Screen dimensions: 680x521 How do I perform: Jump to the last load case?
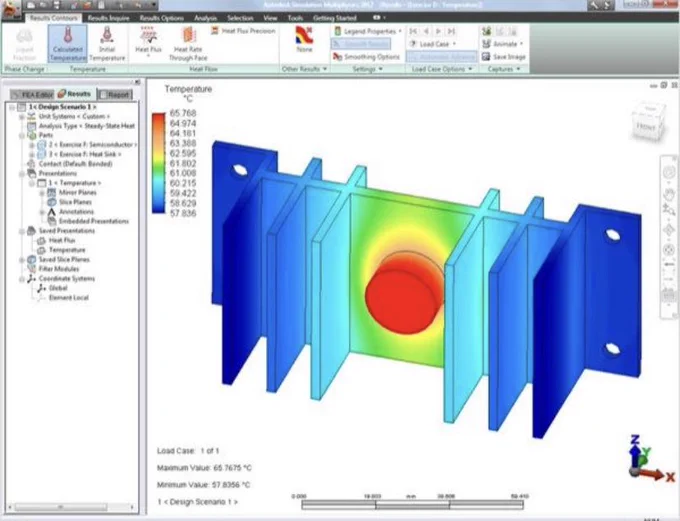click(x=451, y=31)
